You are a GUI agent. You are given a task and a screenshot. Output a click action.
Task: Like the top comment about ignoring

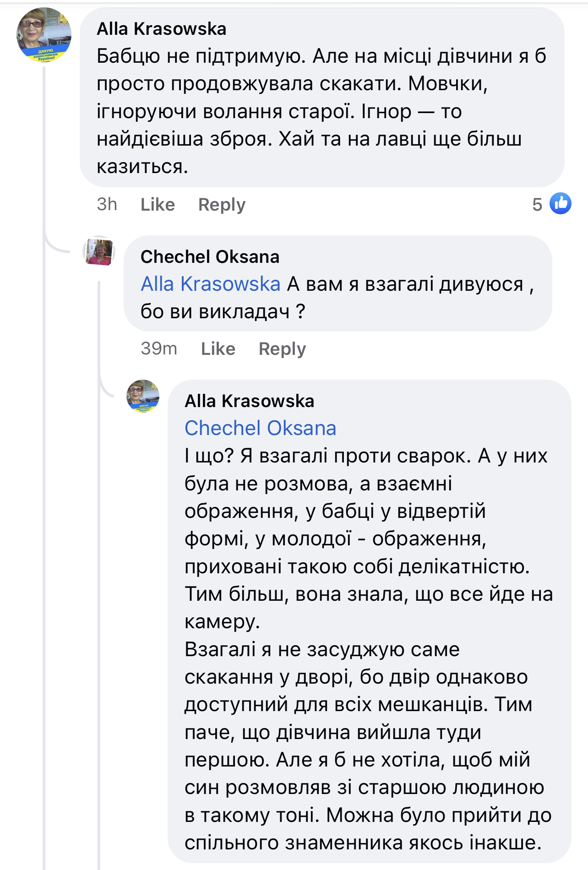[158, 205]
